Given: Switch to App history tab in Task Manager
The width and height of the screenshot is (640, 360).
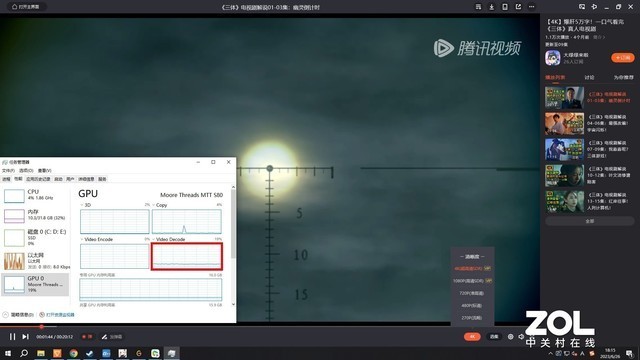Looking at the screenshot, I should pyautogui.click(x=38, y=179).
